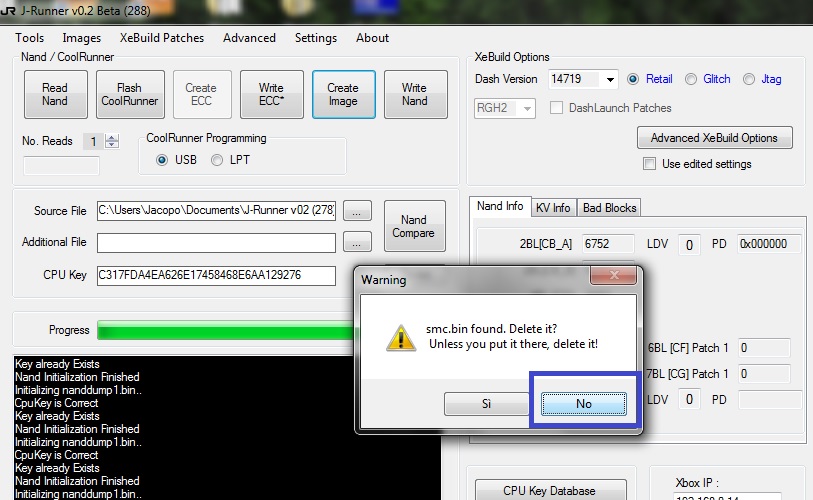813x500 pixels.
Task: Click into the CPU Key field
Action: tap(216, 275)
